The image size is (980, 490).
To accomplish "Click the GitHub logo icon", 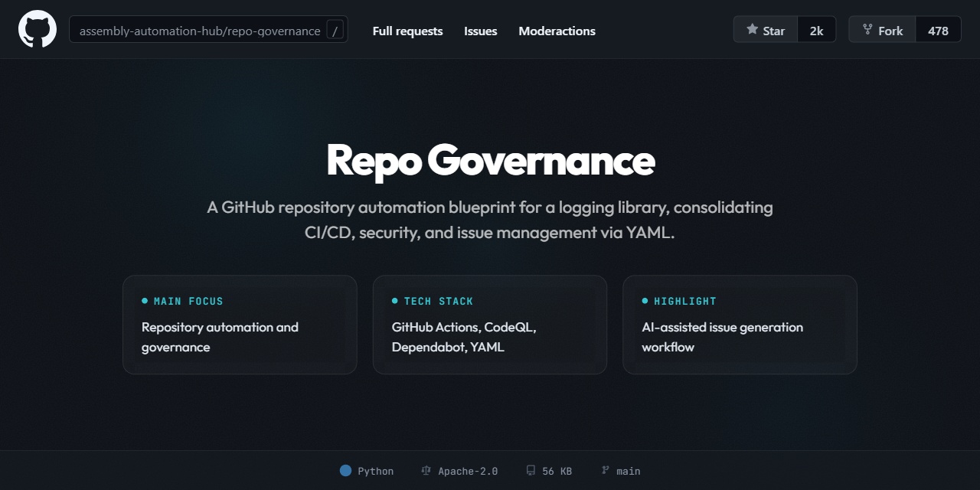I will coord(37,30).
